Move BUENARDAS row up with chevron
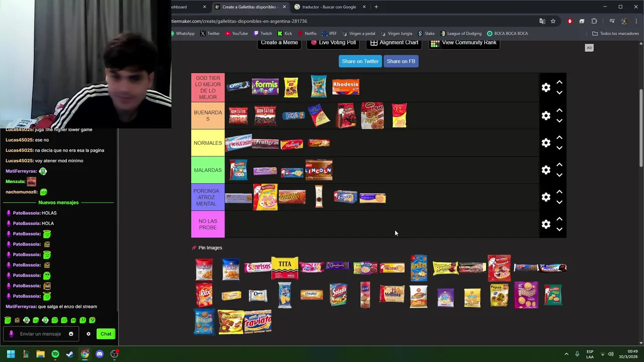The image size is (644, 362). pyautogui.click(x=559, y=110)
